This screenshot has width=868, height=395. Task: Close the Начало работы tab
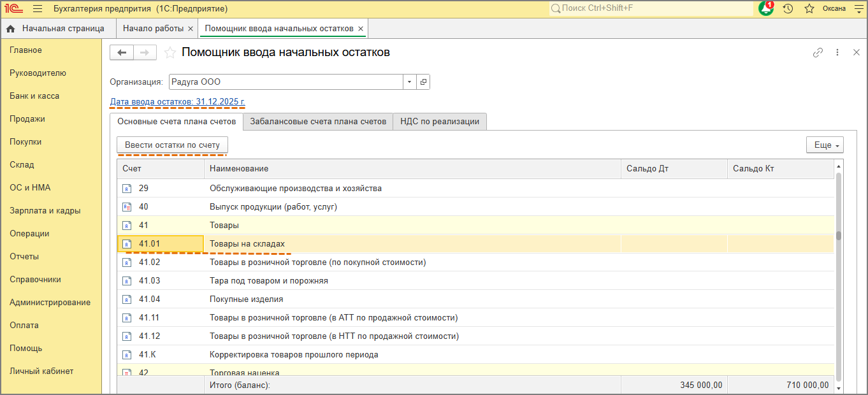pos(191,29)
